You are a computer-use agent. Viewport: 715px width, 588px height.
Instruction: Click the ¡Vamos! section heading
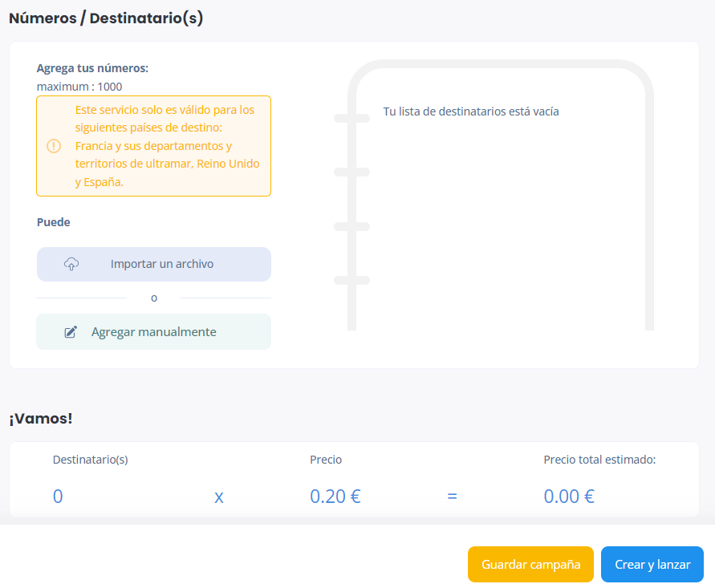click(x=40, y=419)
